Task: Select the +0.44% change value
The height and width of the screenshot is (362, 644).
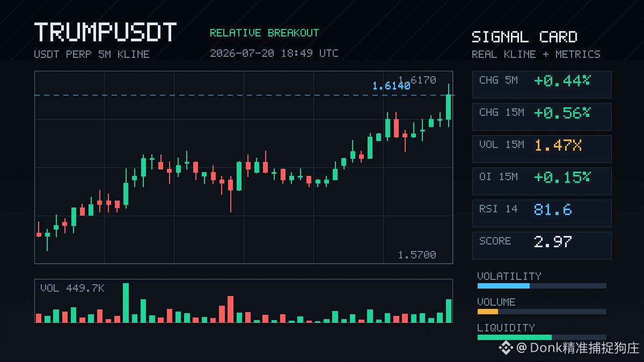Action: 562,80
